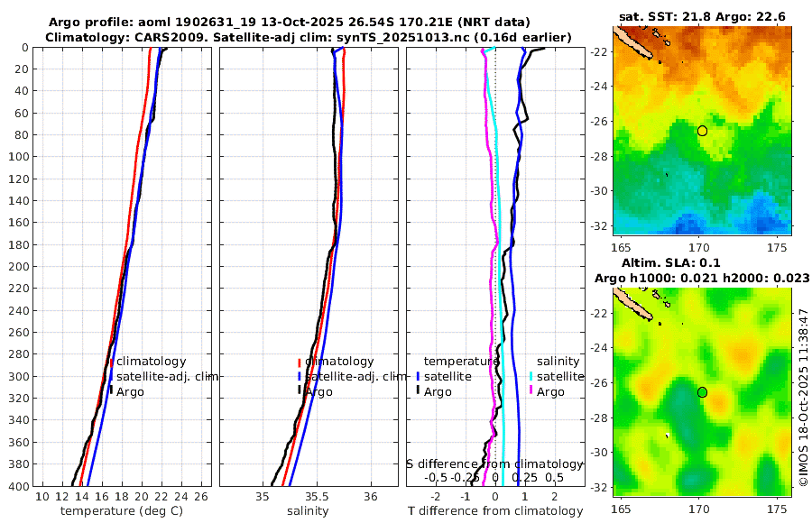Click the Climatology CARS2009 subtitle line

[x=309, y=38]
